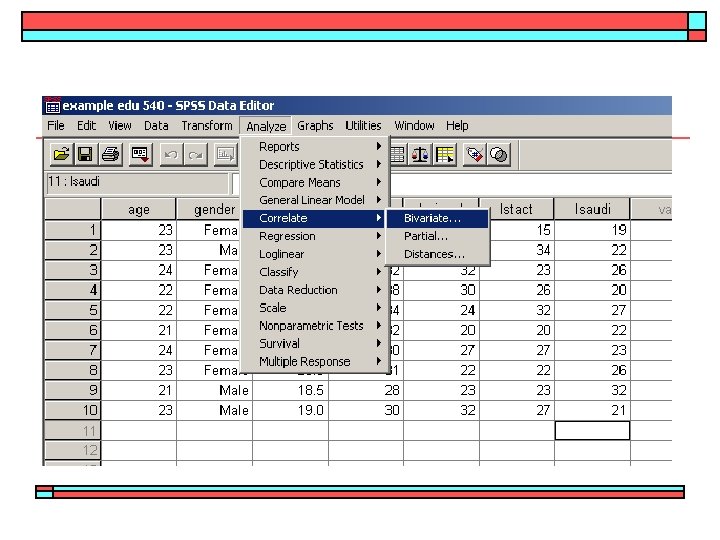Click age value 24 in row 3
The width and height of the screenshot is (720, 540).
[139, 270]
